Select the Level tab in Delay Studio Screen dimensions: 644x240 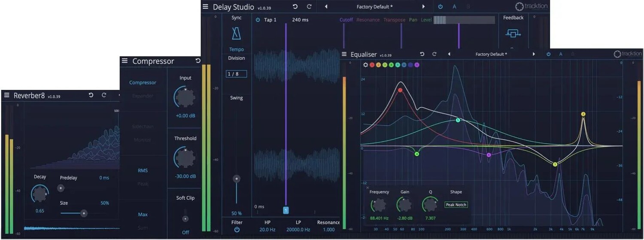point(426,20)
